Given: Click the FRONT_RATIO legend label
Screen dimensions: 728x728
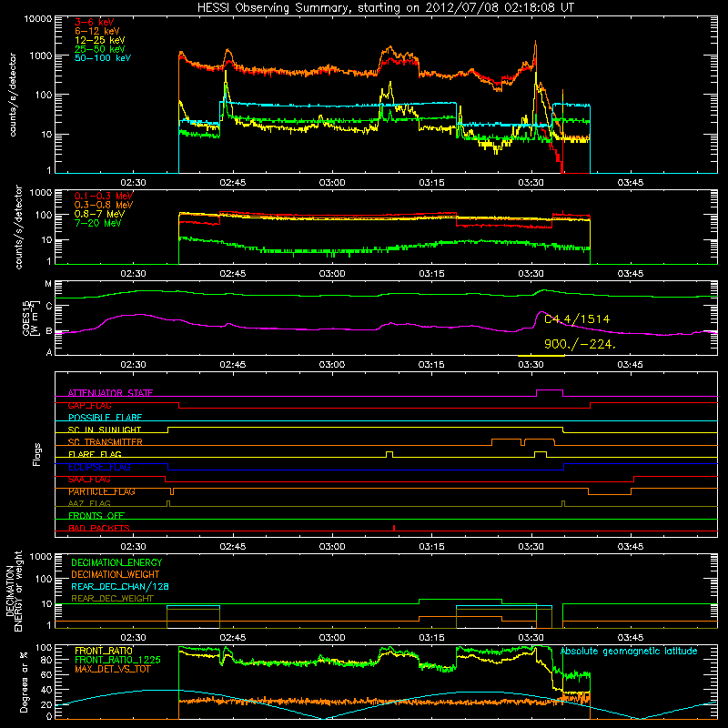Looking at the screenshot, I should (104, 651).
